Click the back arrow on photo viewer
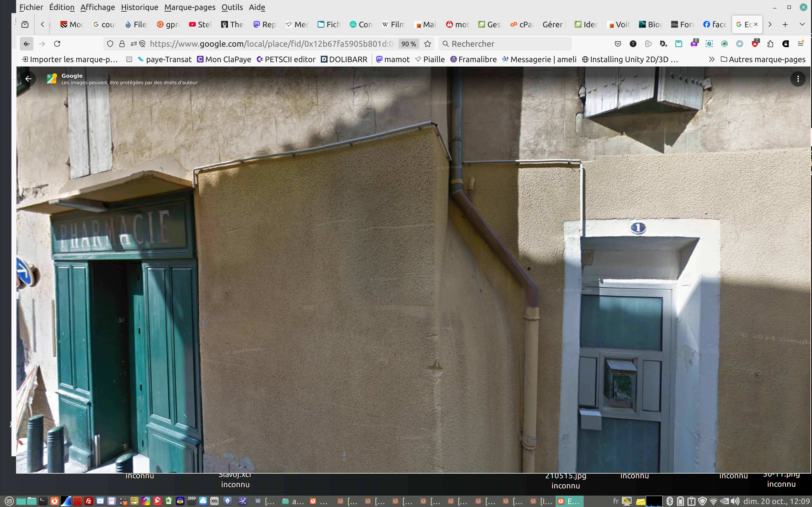This screenshot has width=812, height=507. 29,79
